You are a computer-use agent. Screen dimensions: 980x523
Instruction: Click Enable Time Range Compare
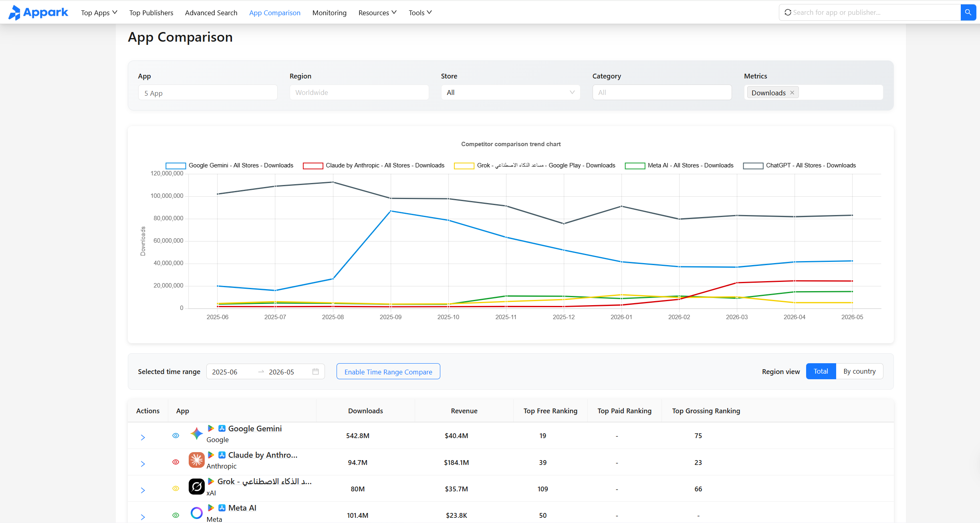pos(388,372)
